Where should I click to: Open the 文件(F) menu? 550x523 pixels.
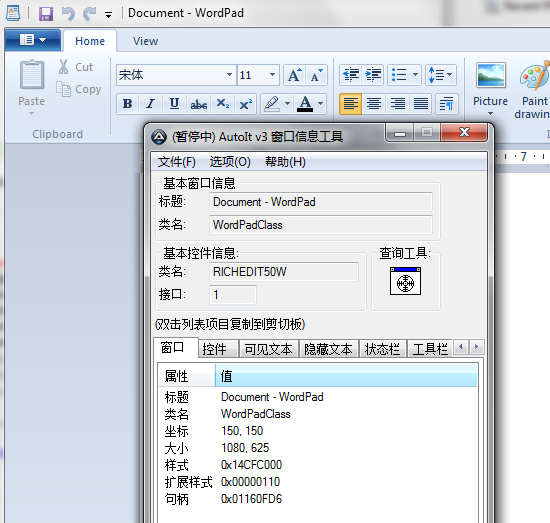[x=176, y=162]
